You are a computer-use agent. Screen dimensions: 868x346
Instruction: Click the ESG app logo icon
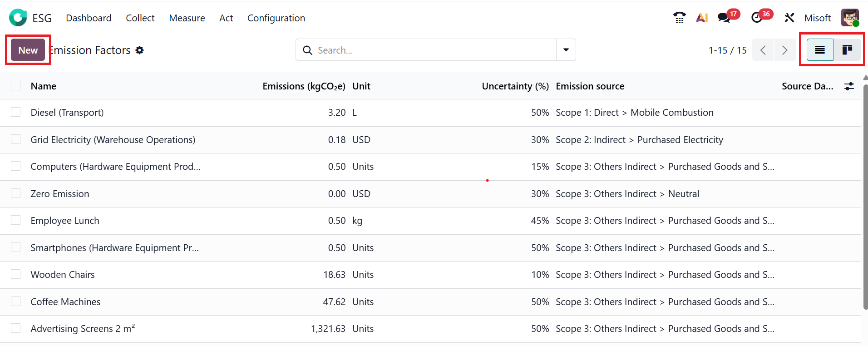pyautogui.click(x=18, y=18)
